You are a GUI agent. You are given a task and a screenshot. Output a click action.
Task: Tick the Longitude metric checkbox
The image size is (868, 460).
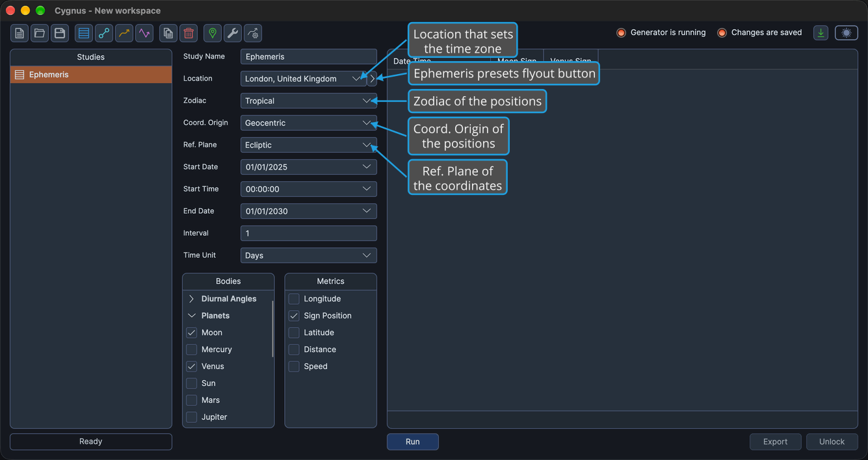coord(294,299)
